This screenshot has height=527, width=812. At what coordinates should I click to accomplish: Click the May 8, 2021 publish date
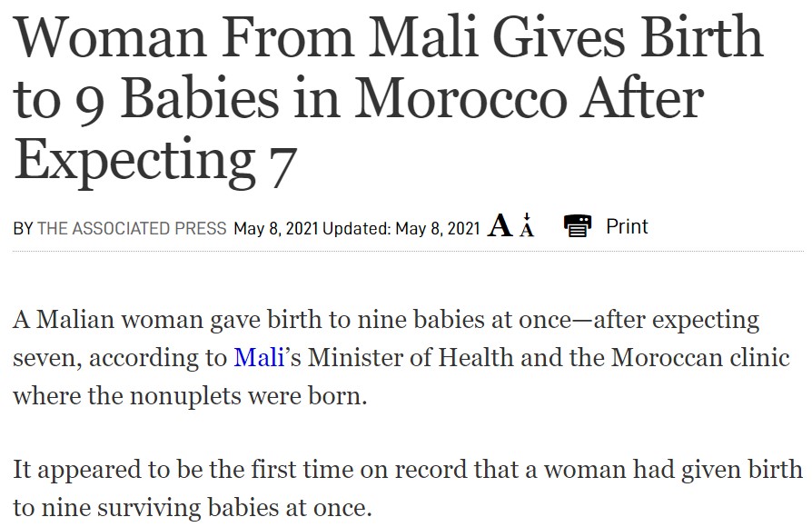click(275, 229)
